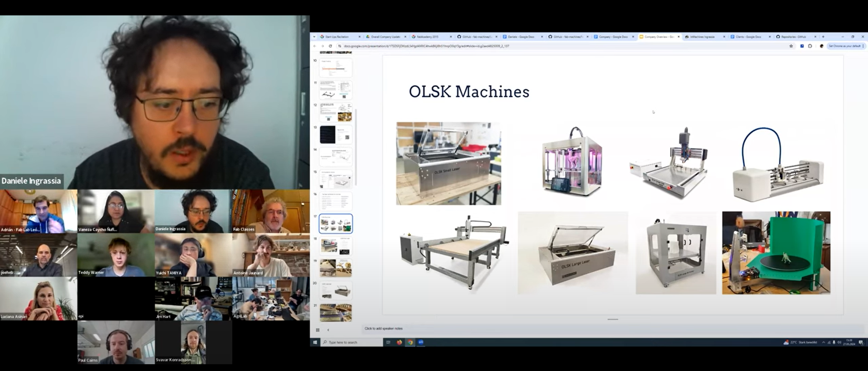Select the green 3D scanner photo
The width and height of the screenshot is (868, 371).
[x=776, y=253]
